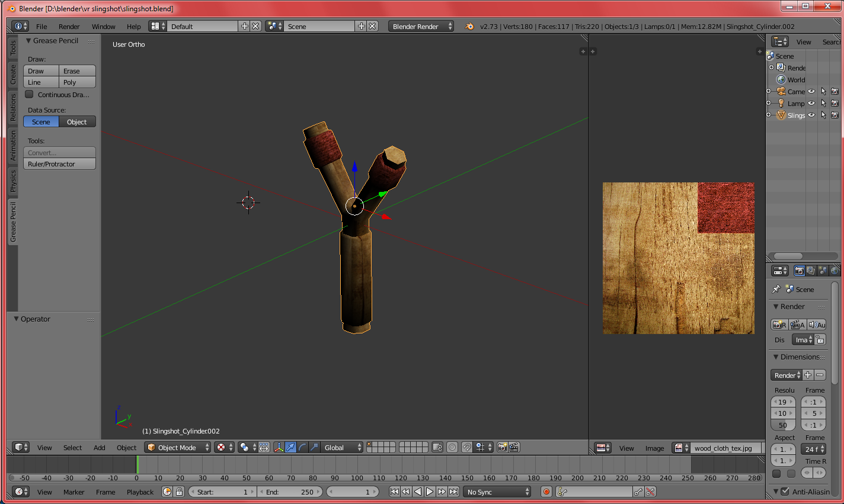Open the File menu
This screenshot has height=504, width=844.
click(41, 27)
